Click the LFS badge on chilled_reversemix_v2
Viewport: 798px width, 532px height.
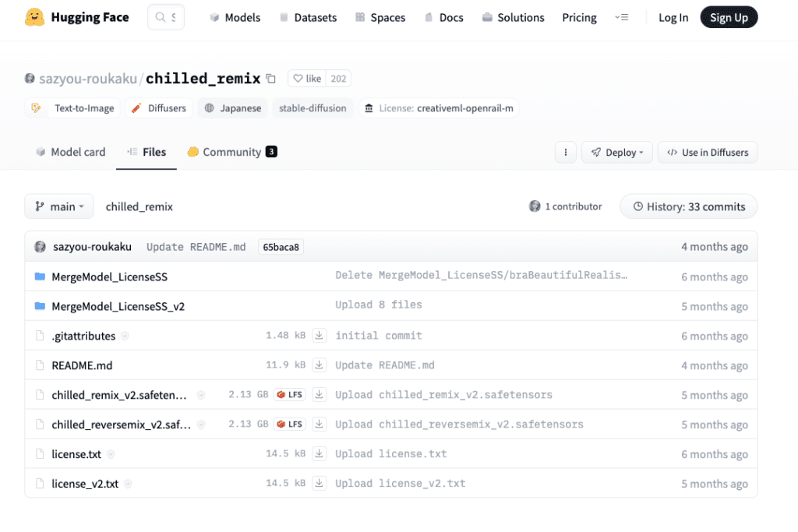coord(289,425)
